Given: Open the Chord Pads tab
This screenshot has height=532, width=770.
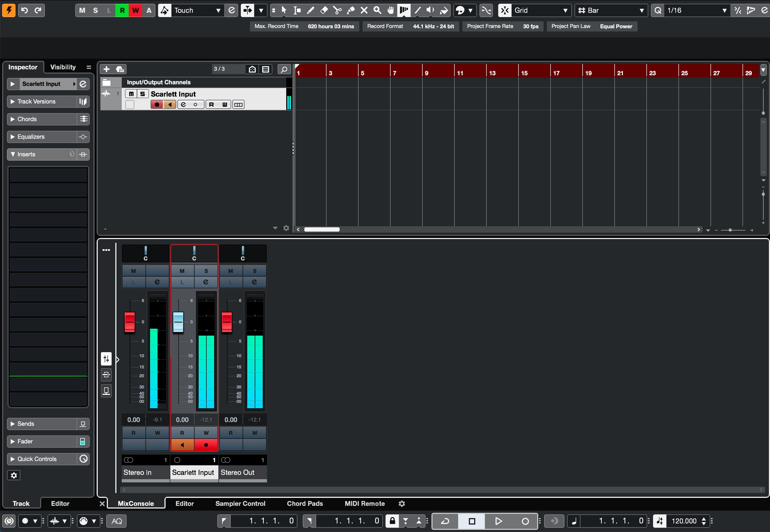Looking at the screenshot, I should [x=304, y=503].
